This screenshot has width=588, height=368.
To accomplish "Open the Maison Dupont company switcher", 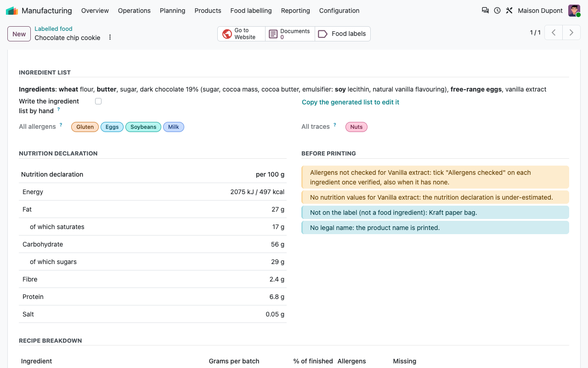I will point(540,11).
